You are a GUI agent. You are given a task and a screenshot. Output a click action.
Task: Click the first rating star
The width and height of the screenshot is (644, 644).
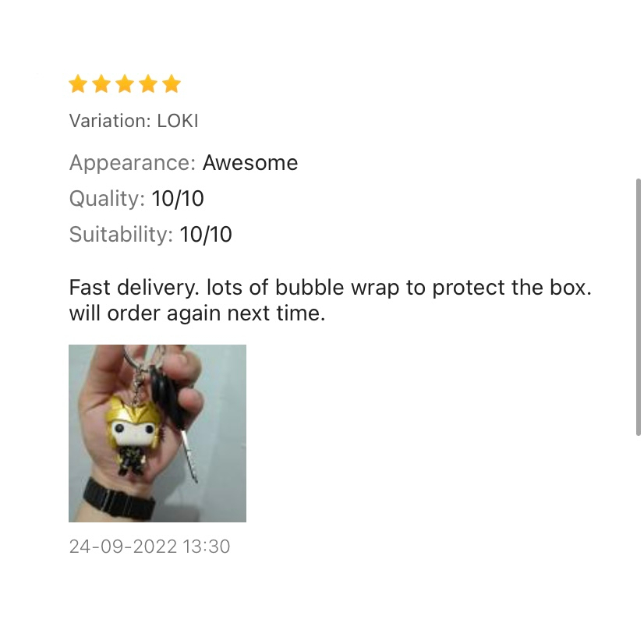[x=78, y=83]
